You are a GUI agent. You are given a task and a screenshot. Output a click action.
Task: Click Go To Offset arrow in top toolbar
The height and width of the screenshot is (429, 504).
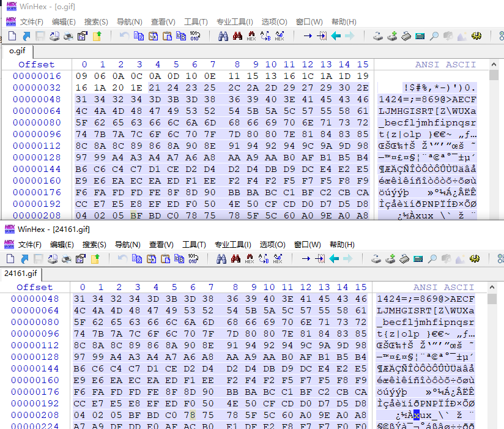coord(308,36)
